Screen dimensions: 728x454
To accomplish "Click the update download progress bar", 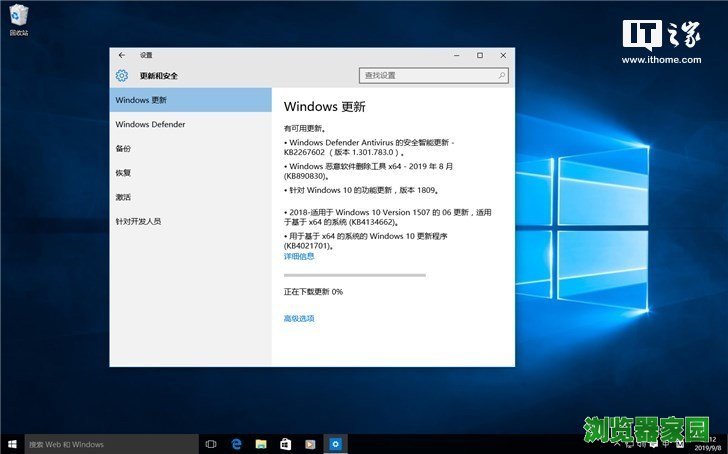I will click(x=355, y=274).
